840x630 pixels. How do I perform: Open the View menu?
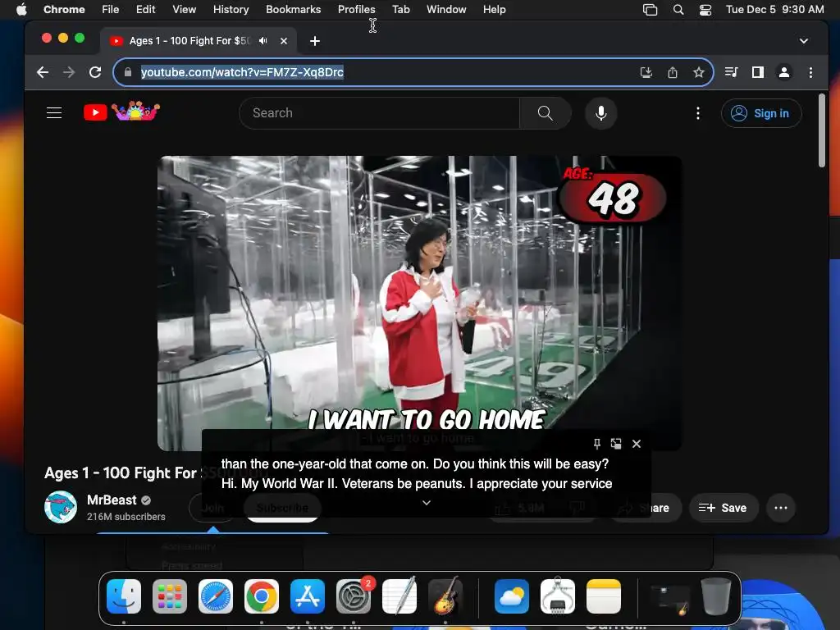pos(184,9)
